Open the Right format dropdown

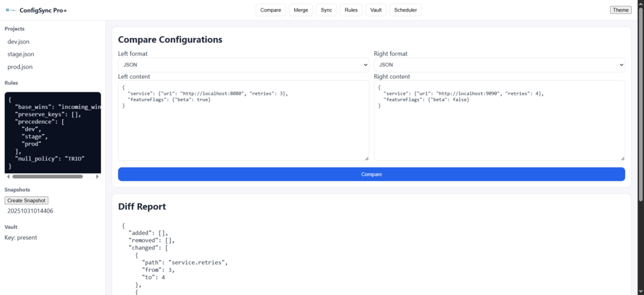[x=499, y=65]
